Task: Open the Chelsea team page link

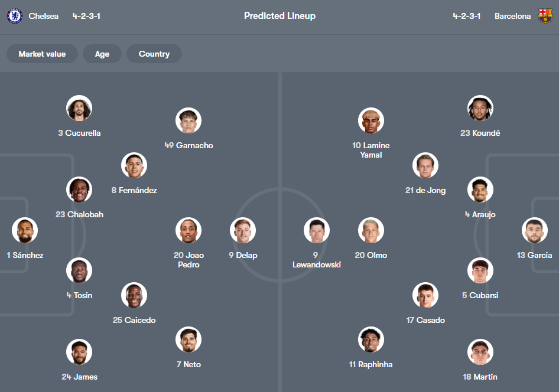Action: tap(44, 16)
